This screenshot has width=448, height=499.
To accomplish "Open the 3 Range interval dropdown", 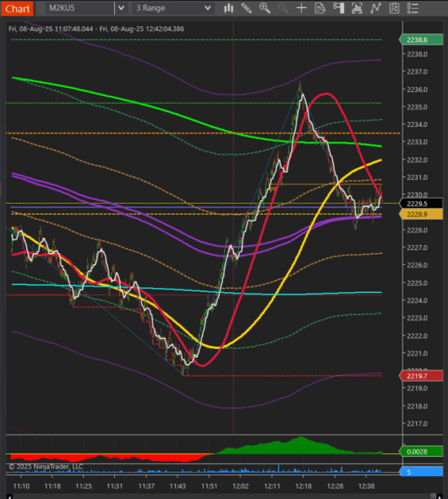I will pos(173,8).
